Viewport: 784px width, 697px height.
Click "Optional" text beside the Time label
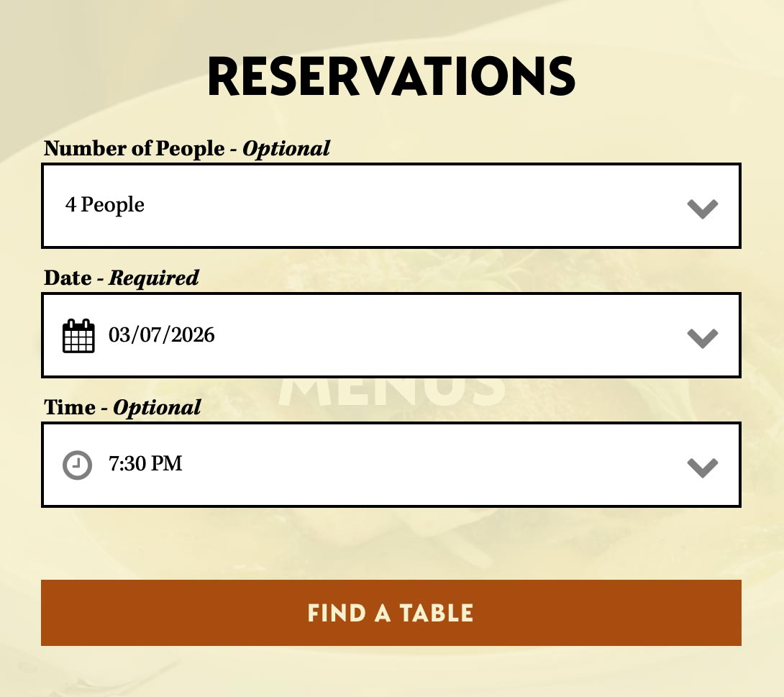coord(158,407)
